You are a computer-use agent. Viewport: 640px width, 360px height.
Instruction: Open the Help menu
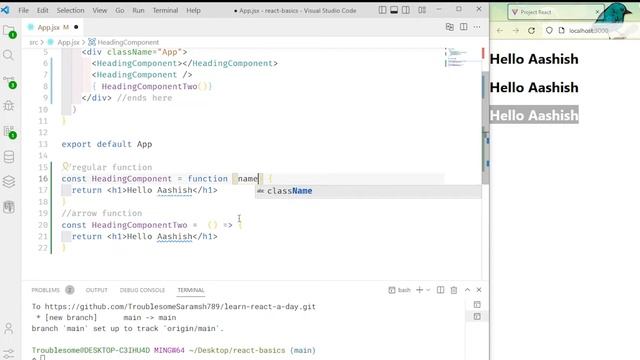tap(193, 10)
